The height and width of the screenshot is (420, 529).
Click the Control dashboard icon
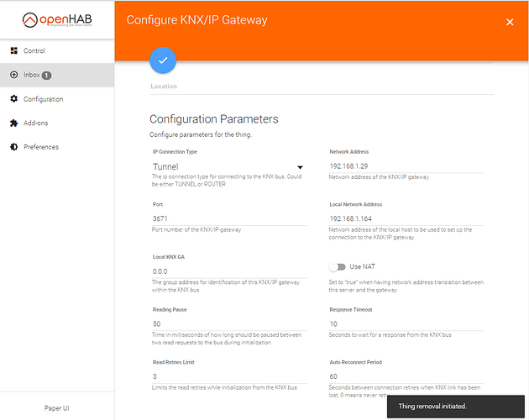coord(13,50)
